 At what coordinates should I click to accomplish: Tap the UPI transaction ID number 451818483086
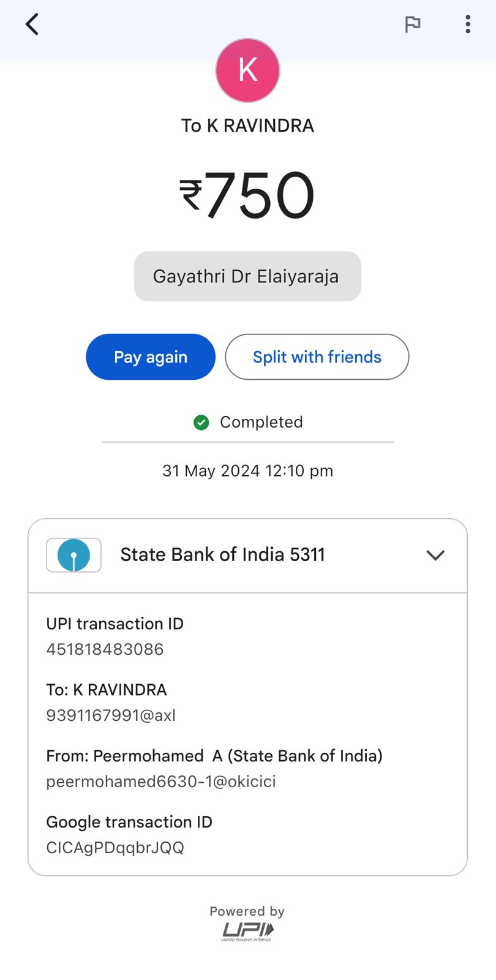pyautogui.click(x=105, y=649)
